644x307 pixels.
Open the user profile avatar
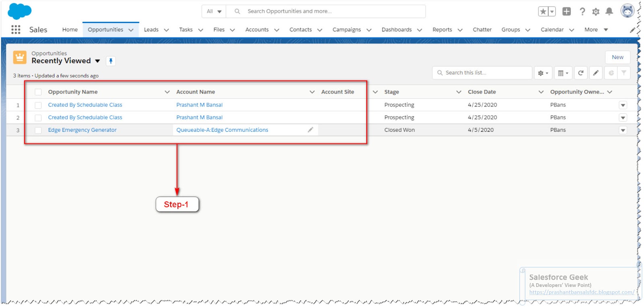coord(627,11)
